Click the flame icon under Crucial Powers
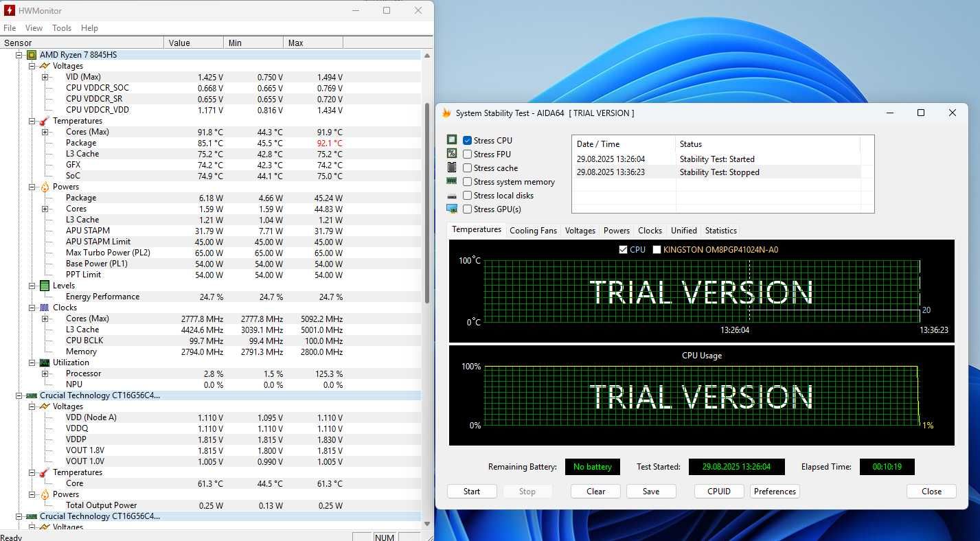This screenshot has height=541, width=980. pos(45,494)
